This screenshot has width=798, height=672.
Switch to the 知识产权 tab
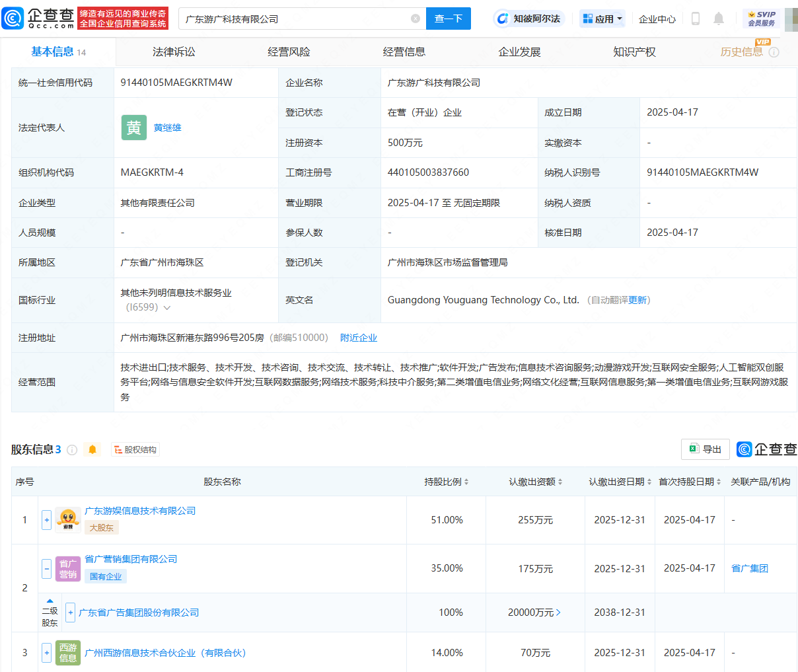[x=634, y=52]
